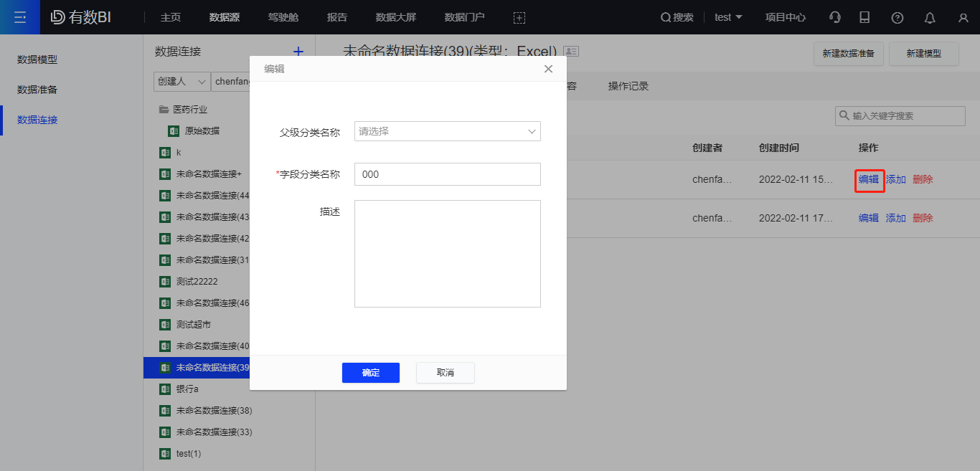
Task: Click the customer service headset icon
Action: [834, 17]
